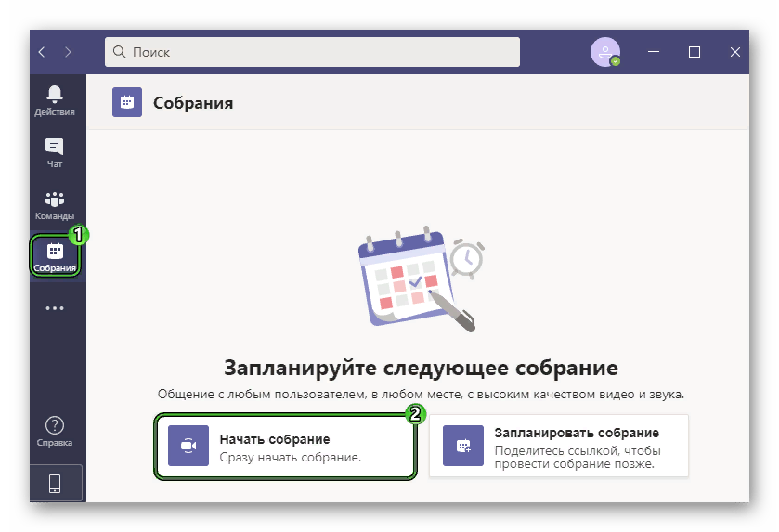
Task: Click the forward navigation arrow
Action: click(68, 52)
